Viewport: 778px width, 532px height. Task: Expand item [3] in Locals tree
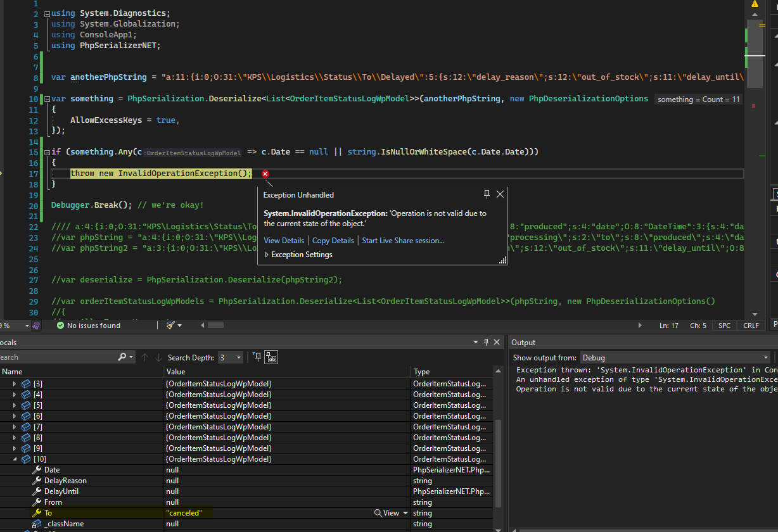click(x=16, y=384)
